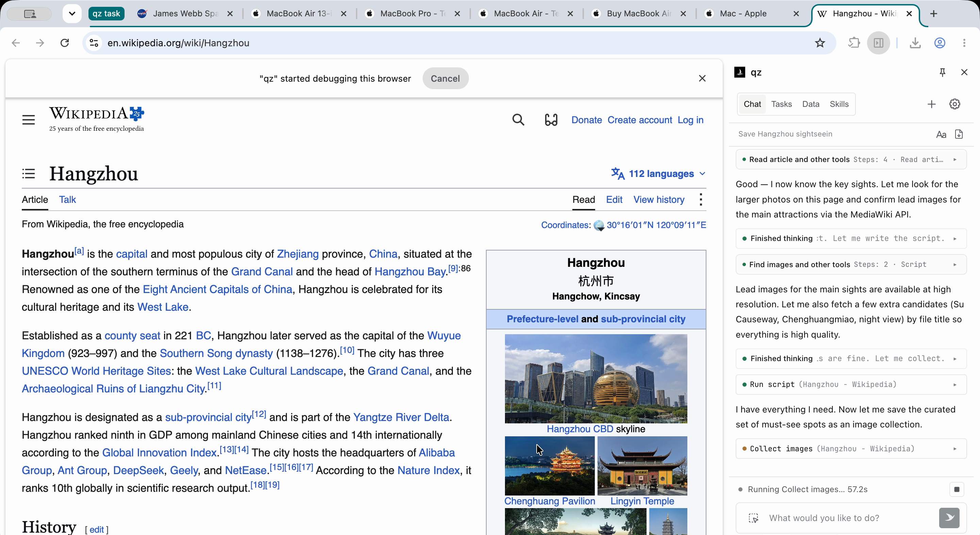Open the Talk tab of the article

[x=67, y=200]
